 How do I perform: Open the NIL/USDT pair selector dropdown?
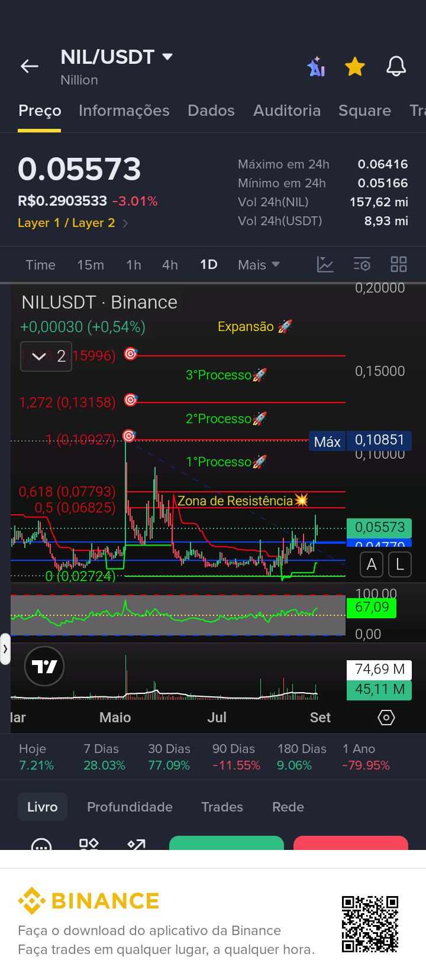pyautogui.click(x=117, y=57)
